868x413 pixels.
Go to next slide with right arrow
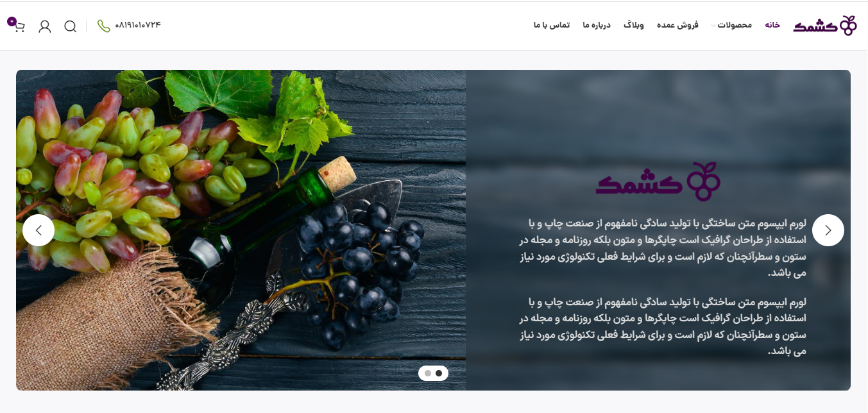pos(828,230)
